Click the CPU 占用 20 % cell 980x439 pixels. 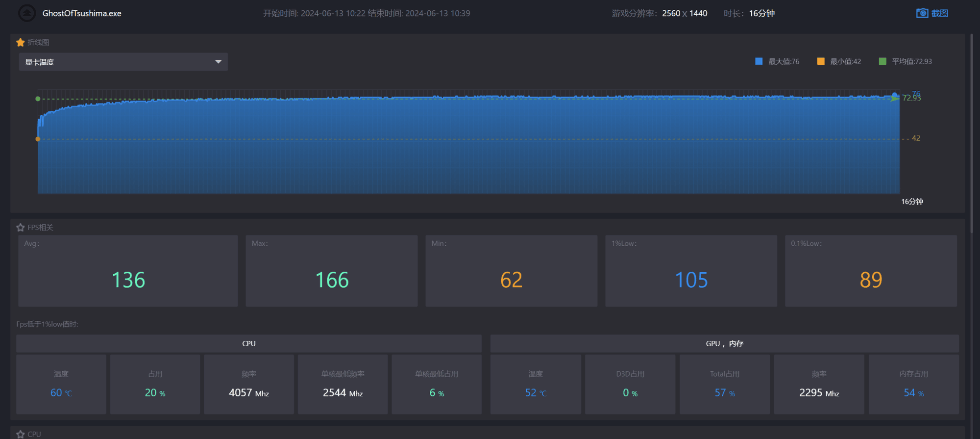[x=155, y=384]
